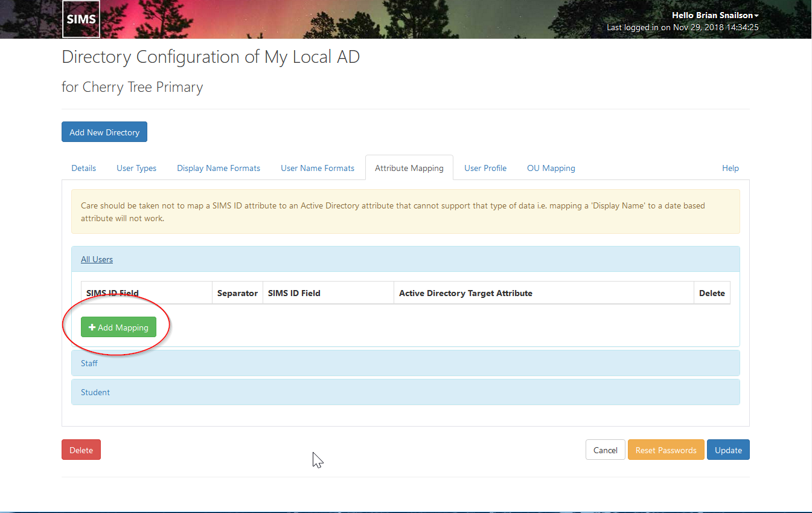Open the Help link

tap(730, 168)
